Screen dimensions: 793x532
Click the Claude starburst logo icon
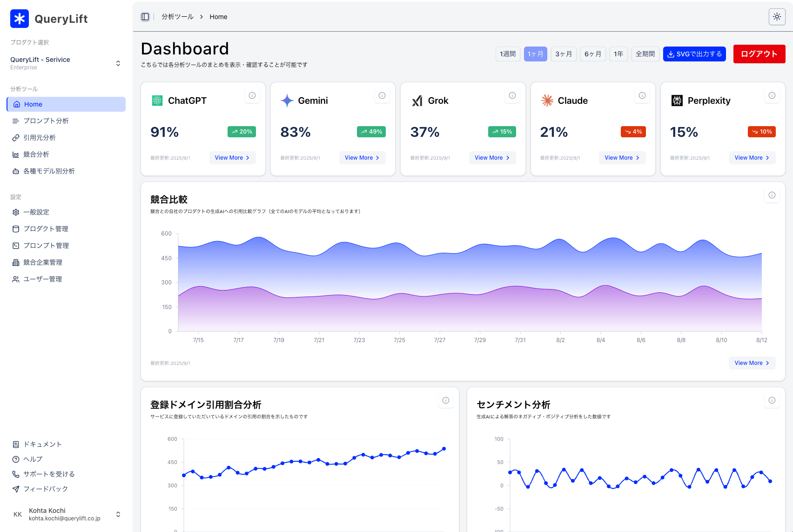547,101
